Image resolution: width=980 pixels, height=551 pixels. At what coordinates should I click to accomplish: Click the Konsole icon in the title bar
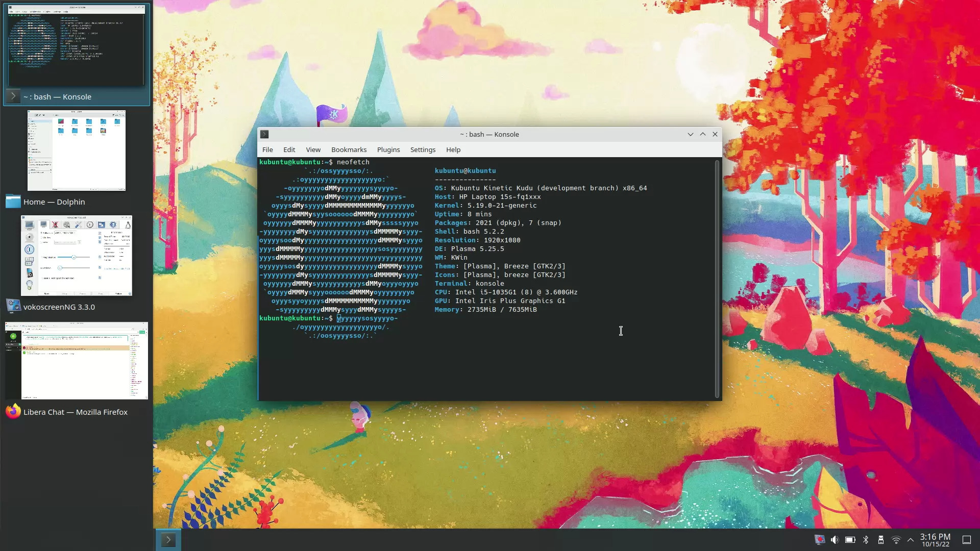[264, 134]
